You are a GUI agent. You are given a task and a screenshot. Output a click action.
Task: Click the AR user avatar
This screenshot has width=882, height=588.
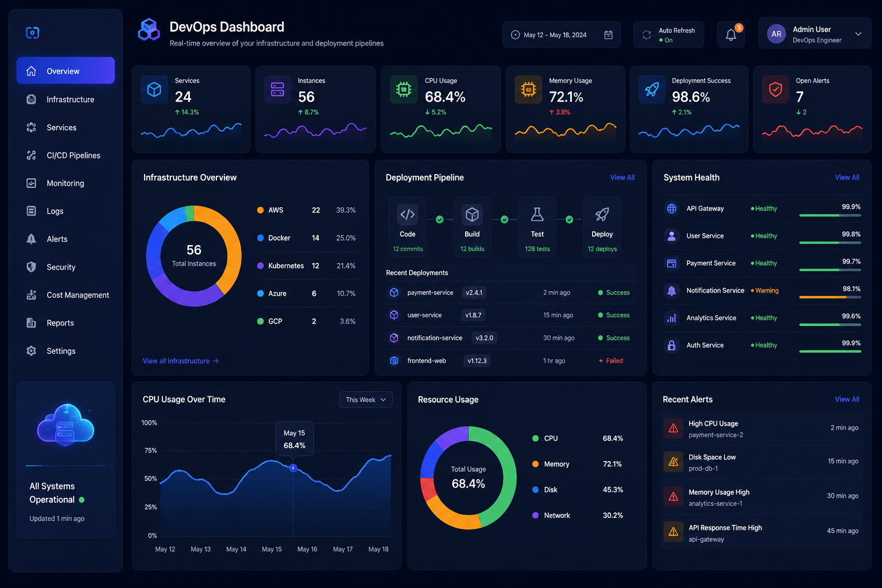(x=776, y=34)
